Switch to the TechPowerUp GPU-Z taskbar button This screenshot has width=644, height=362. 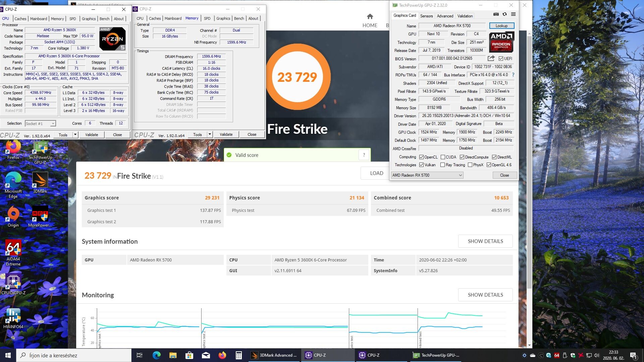[x=436, y=355]
